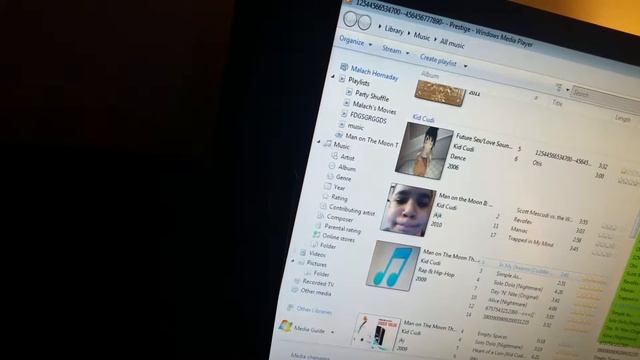
Task: Select the face photo album art thumbnail
Action: (x=409, y=210)
